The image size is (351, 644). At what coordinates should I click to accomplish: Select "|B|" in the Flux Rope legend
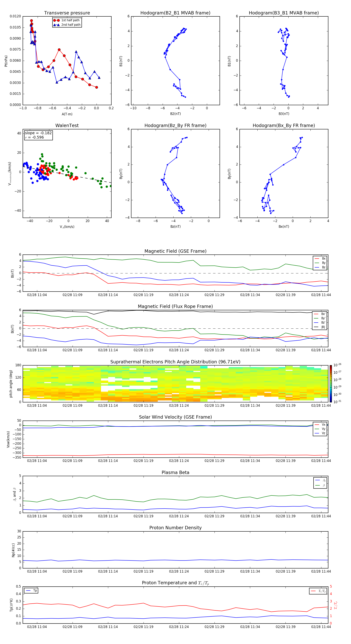320,327
